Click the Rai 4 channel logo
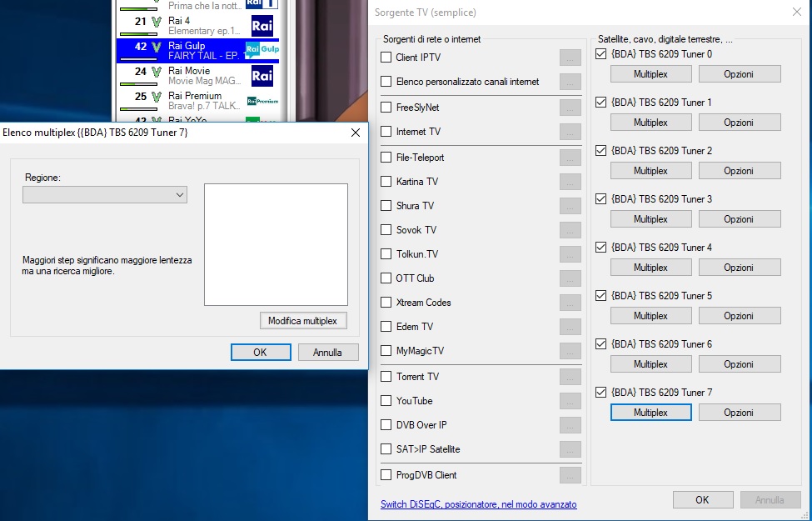 point(262,25)
